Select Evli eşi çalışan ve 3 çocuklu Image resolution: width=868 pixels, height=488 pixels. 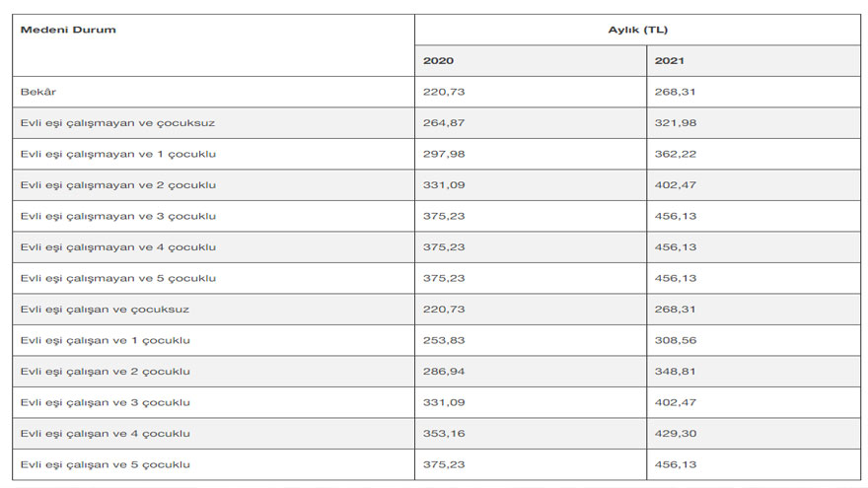pos(106,402)
